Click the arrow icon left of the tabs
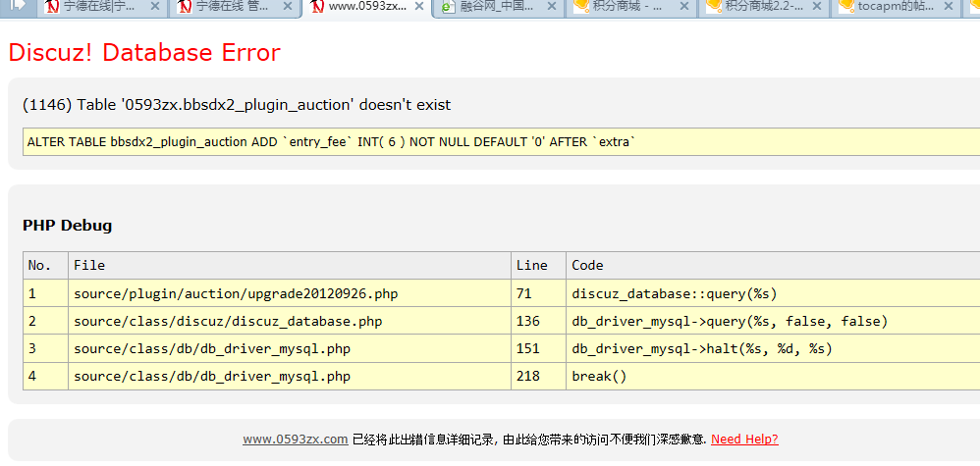Viewport: 980px width, 466px height. pyautogui.click(x=19, y=6)
